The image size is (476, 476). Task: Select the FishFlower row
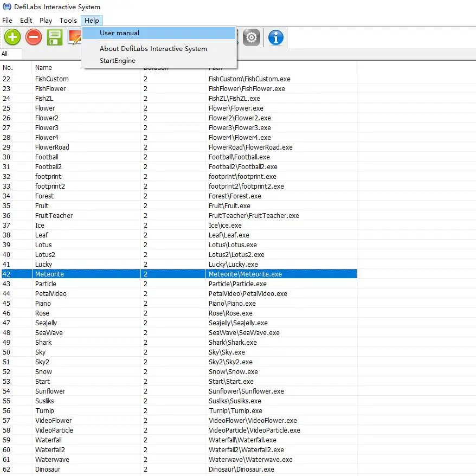pyautogui.click(x=179, y=89)
